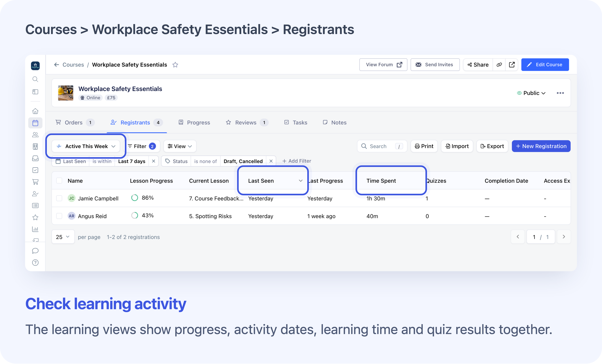Open the sidebar search icon
Screen dimensions: 602x364
(35, 79)
